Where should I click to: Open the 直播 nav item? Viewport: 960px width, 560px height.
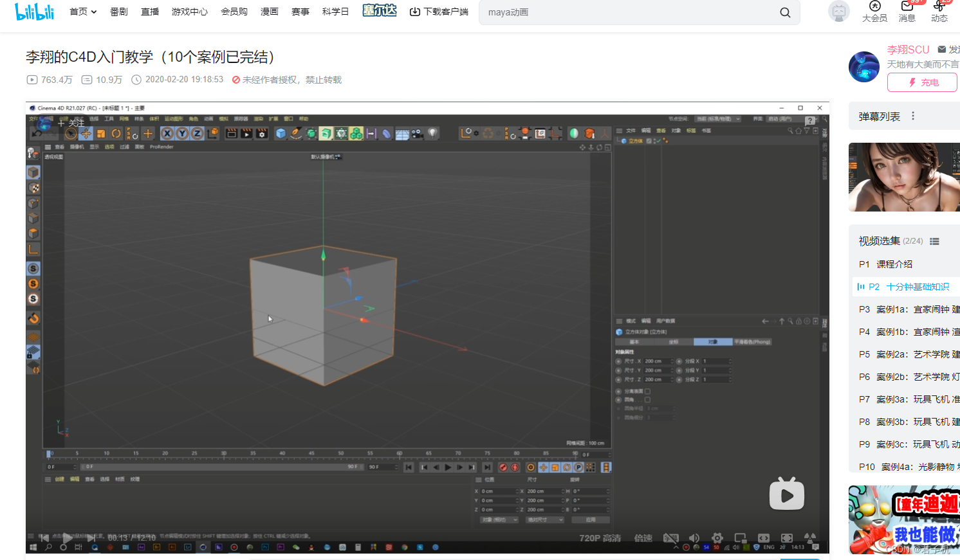(150, 12)
